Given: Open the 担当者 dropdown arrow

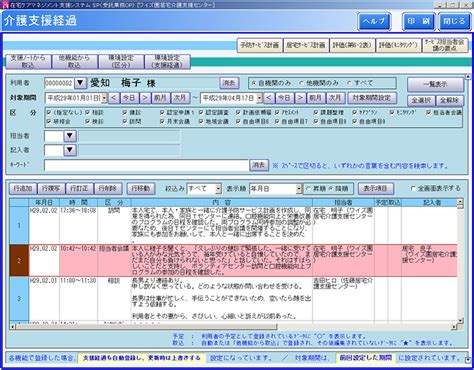Looking at the screenshot, I should [70, 136].
